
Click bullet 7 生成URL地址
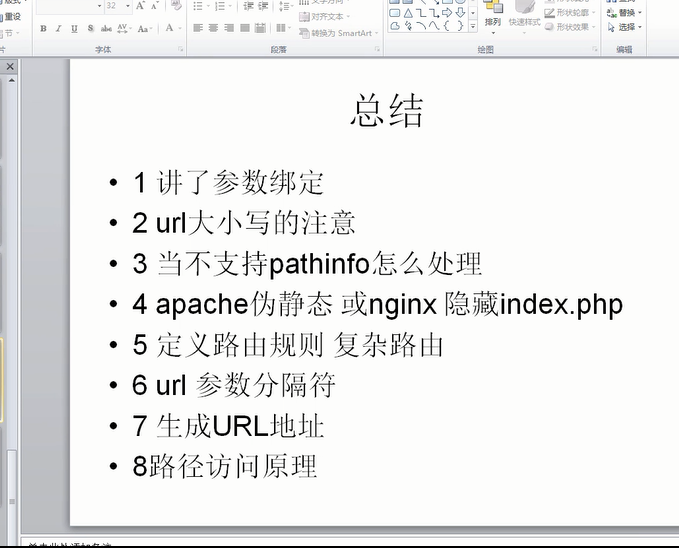click(x=228, y=426)
